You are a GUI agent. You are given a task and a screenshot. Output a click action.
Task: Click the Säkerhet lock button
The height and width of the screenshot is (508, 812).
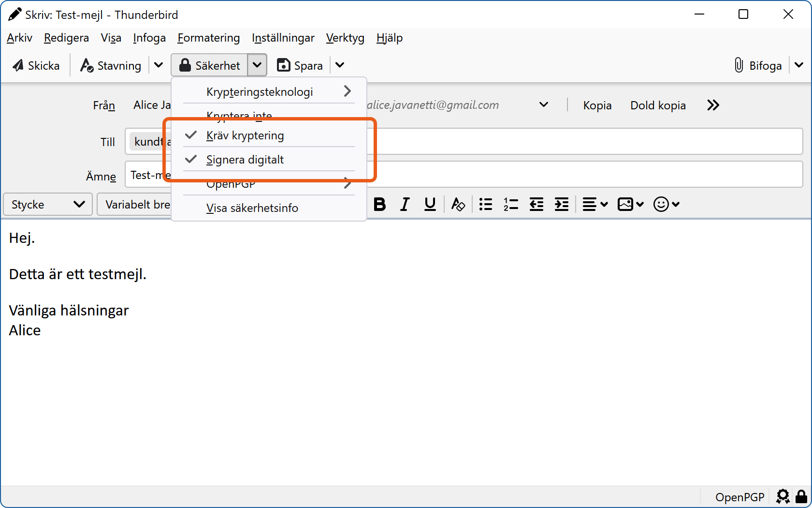click(209, 65)
